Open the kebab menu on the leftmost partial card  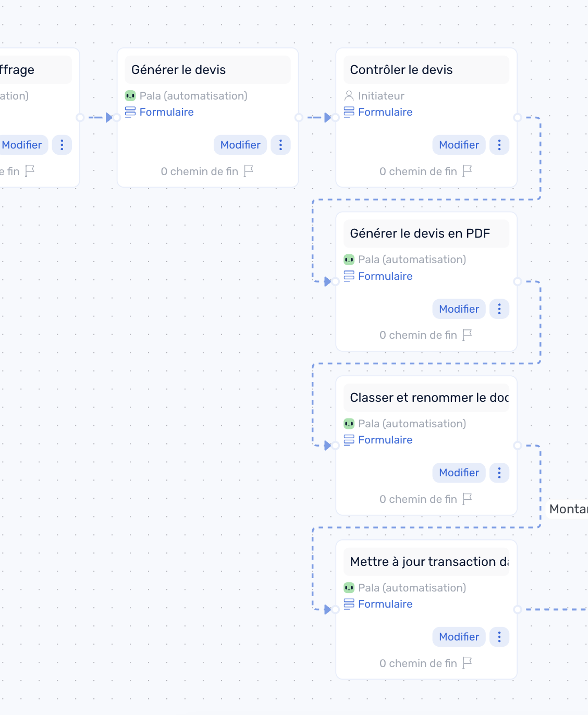click(x=62, y=145)
